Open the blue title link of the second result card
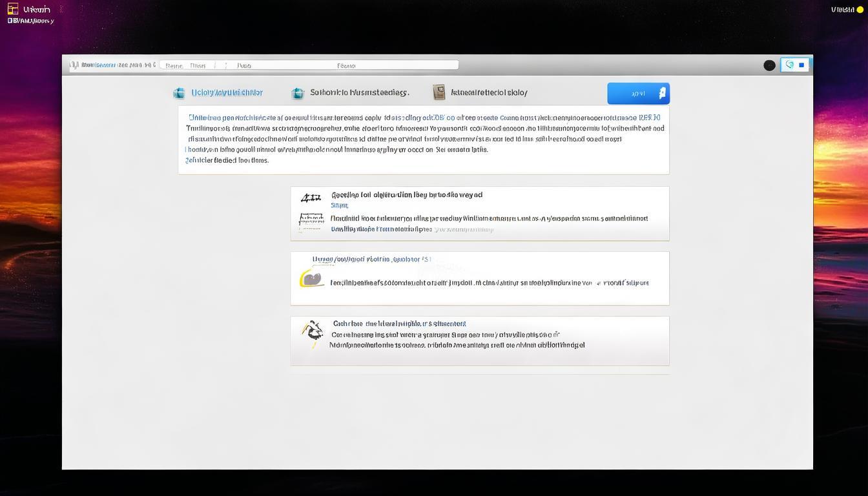 [x=371, y=260]
